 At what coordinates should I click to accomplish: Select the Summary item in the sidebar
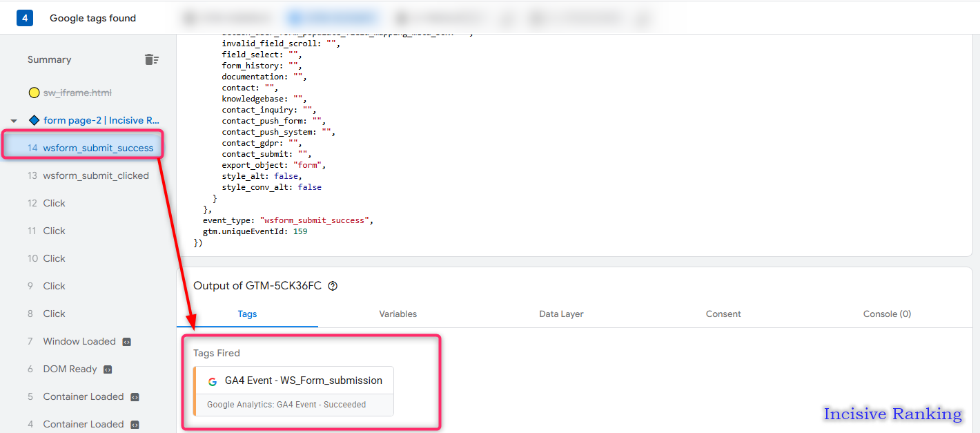pyautogui.click(x=50, y=59)
